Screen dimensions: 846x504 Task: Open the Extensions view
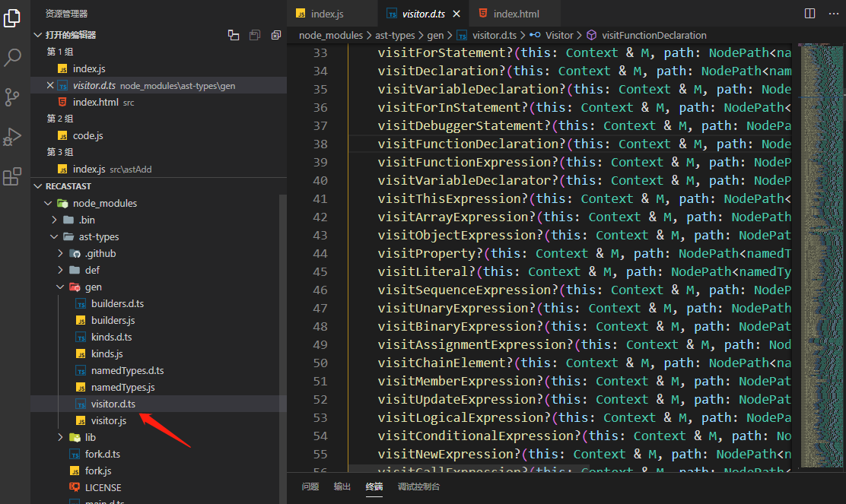[12, 176]
